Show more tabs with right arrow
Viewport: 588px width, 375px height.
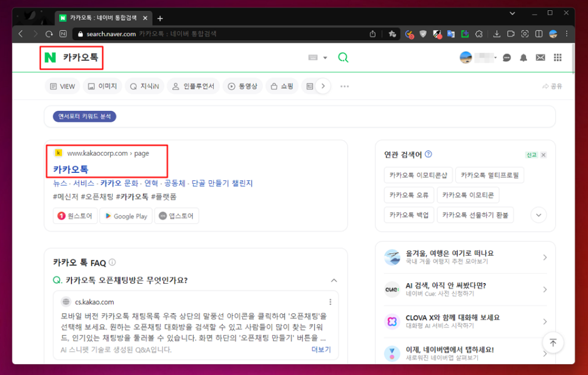coord(323,86)
